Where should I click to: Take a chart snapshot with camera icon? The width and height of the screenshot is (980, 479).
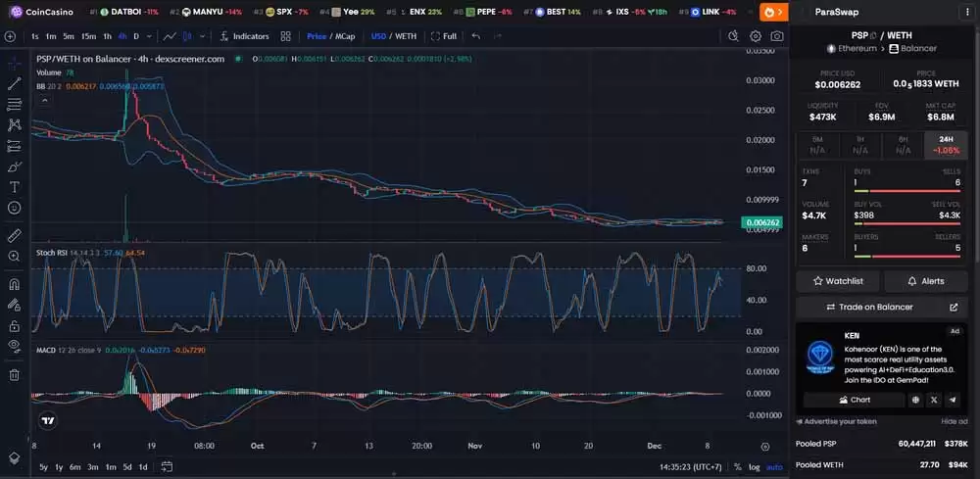click(777, 36)
